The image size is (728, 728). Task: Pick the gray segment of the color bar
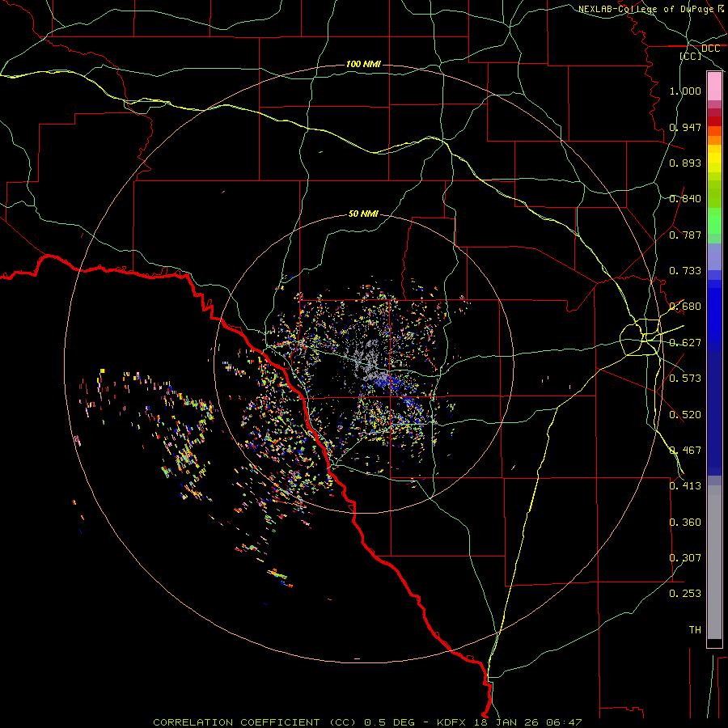coord(714,562)
